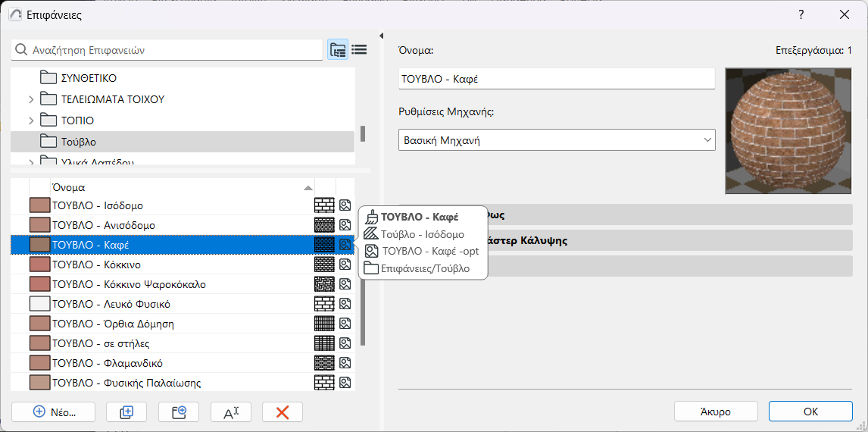Click the hatch pattern icon of ΤΟΥΒΛΟ - Καφέ
This screenshot has height=432, width=868.
pos(324,244)
